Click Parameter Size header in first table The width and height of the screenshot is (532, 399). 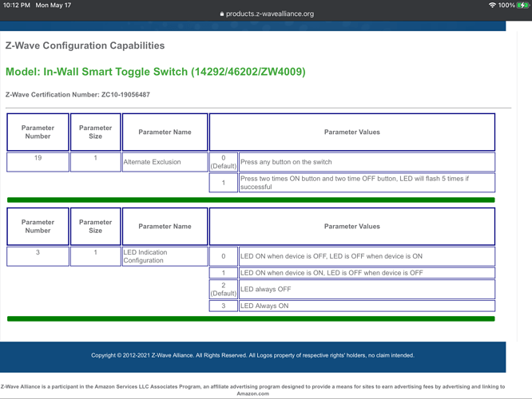click(x=95, y=132)
